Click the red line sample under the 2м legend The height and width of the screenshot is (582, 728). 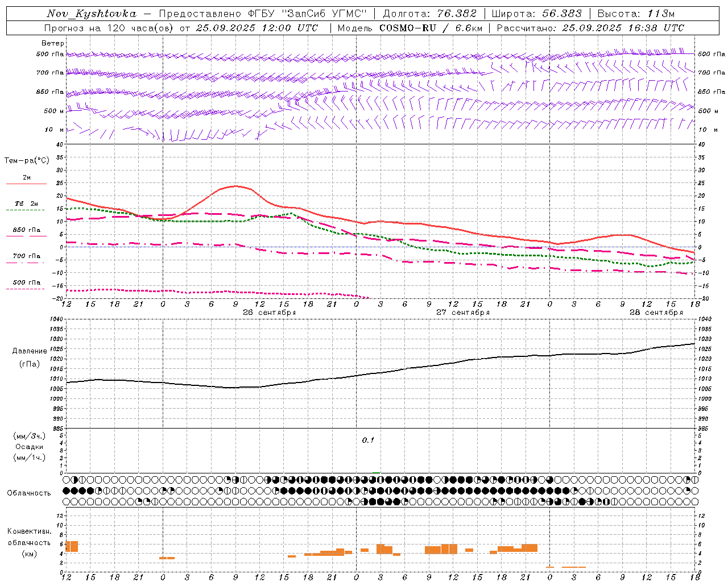26,184
